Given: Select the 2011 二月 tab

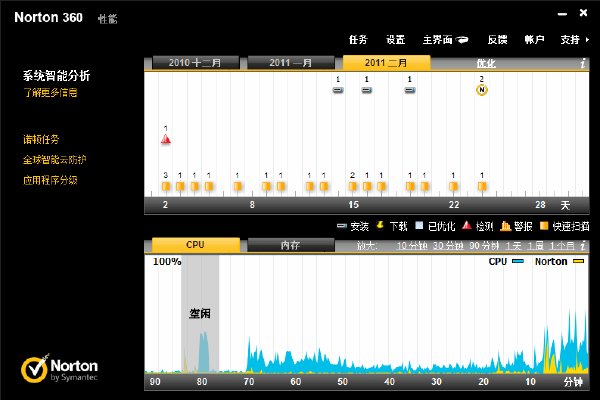Looking at the screenshot, I should 386,63.
